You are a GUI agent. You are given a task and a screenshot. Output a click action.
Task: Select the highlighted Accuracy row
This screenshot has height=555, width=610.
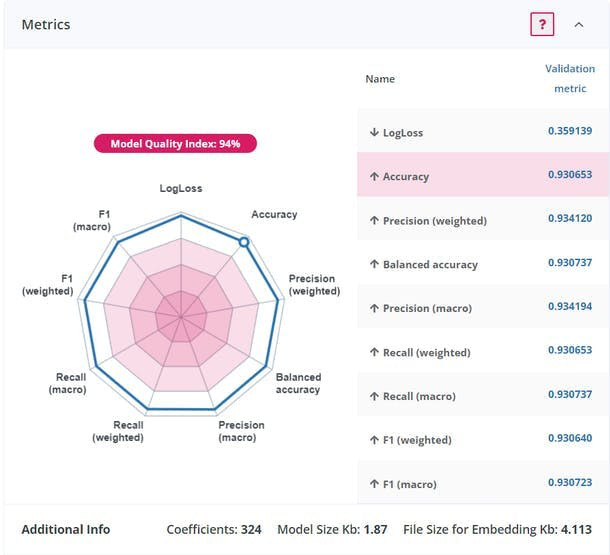(480, 176)
